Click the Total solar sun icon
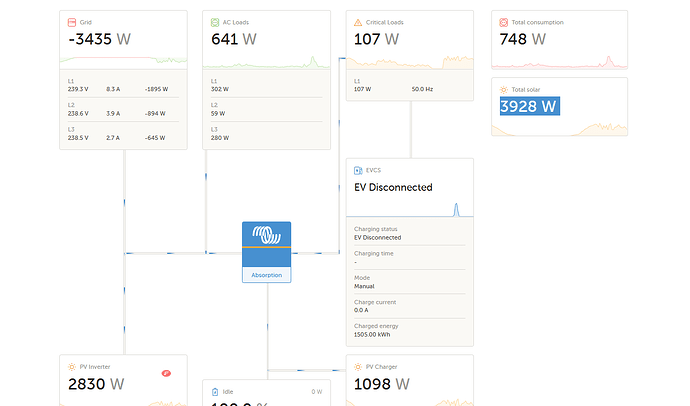Screen dimensions: 690x406 tap(504, 90)
